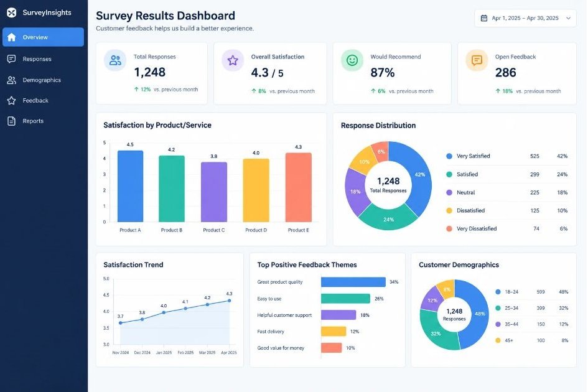Viewport: 588px width, 392px height.
Task: Click the 48% segment of Customer Demographics donut
Action: click(480, 314)
